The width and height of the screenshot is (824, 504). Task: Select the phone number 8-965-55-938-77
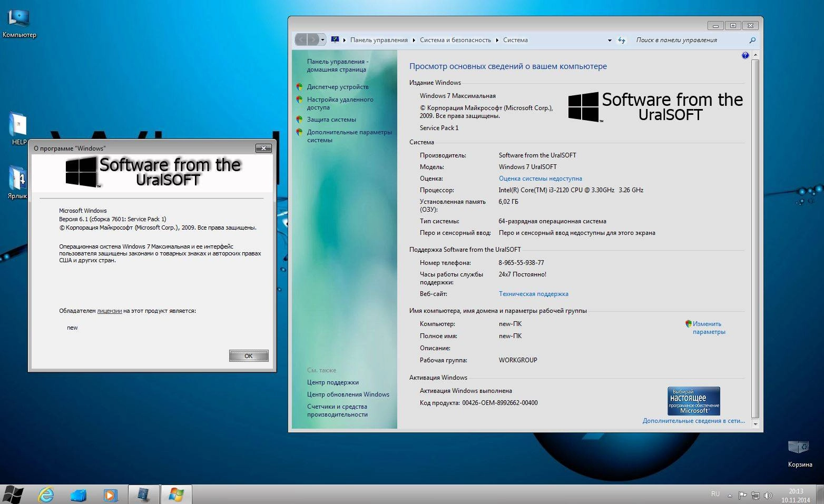click(521, 263)
